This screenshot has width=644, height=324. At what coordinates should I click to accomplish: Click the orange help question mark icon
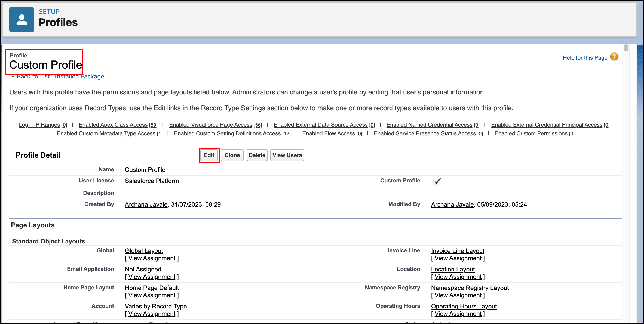point(614,57)
